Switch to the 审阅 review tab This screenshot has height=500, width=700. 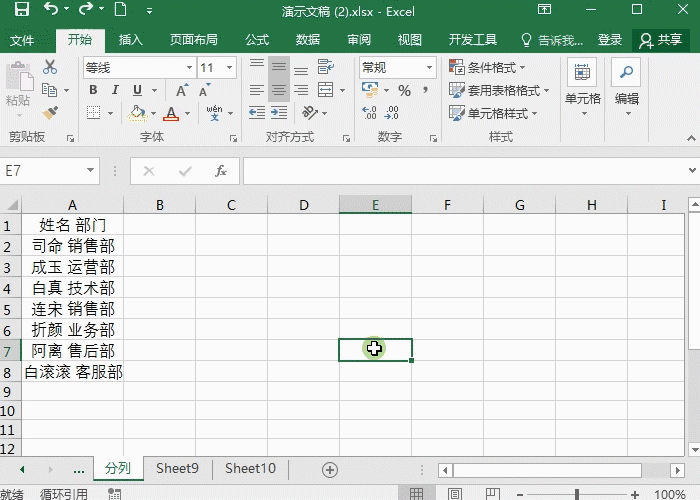click(x=359, y=40)
